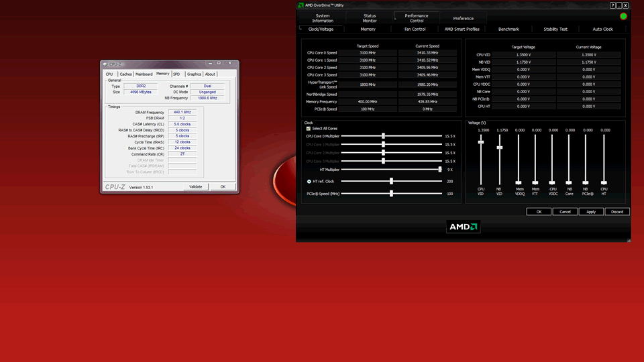
Task: Click the CPU VID voltage slider handle
Action: click(480, 142)
